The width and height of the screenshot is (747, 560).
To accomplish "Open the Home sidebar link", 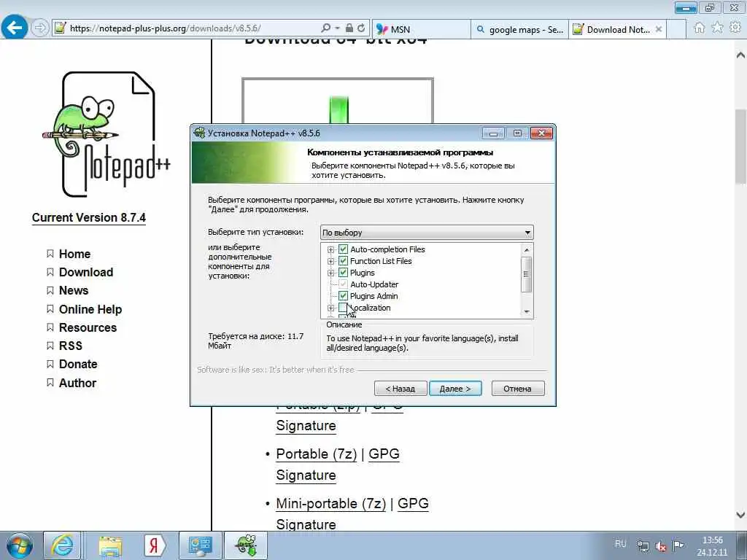I will (75, 254).
